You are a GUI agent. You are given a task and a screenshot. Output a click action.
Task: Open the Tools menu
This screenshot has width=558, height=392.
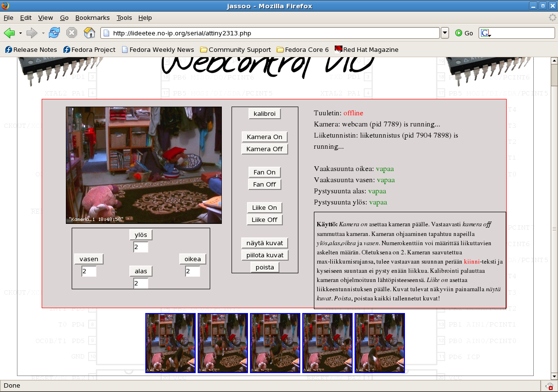[124, 18]
